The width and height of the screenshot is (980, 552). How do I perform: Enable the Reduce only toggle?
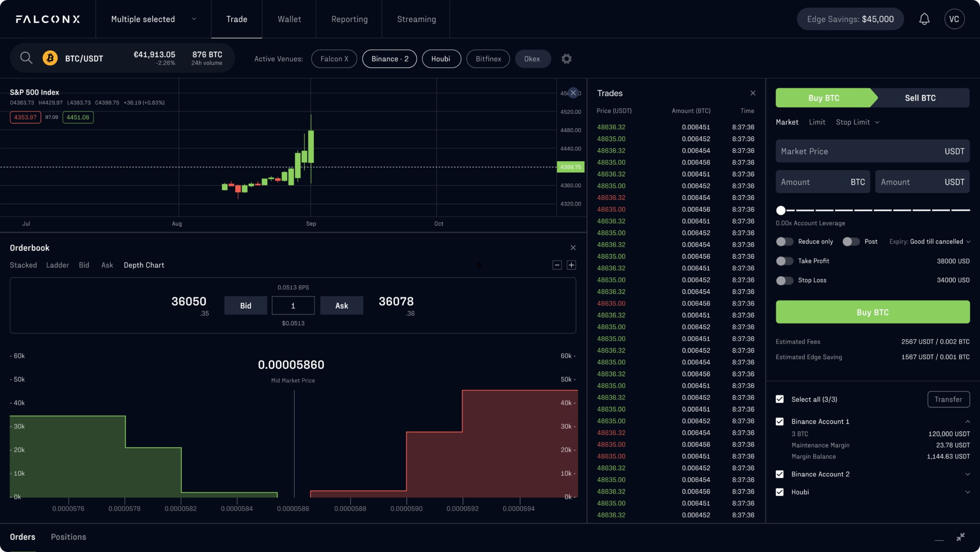784,242
